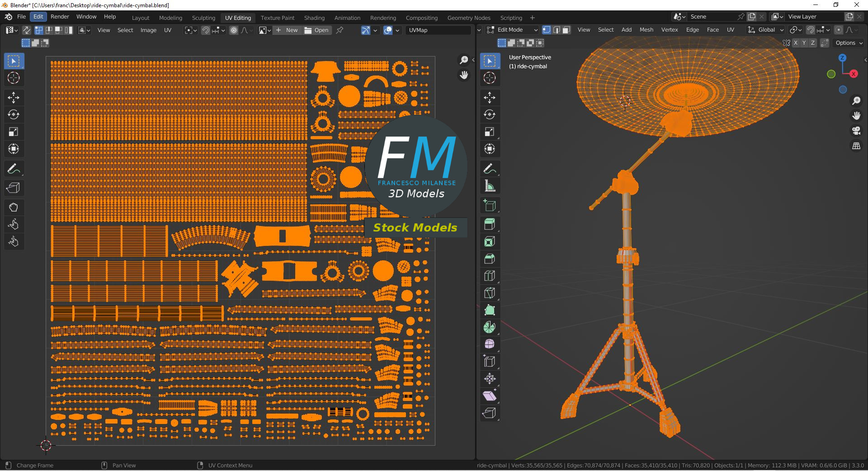Click the UV editor pan hand icon
Screen dimensions: 868x471
point(464,75)
